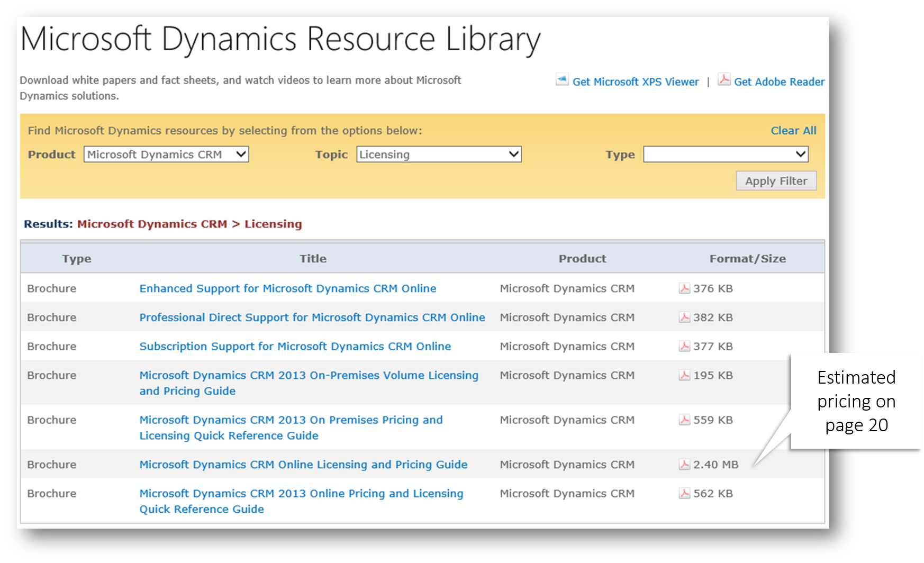The height and width of the screenshot is (563, 924).
Task: Click the 562 KB file size text
Action: [x=713, y=493]
